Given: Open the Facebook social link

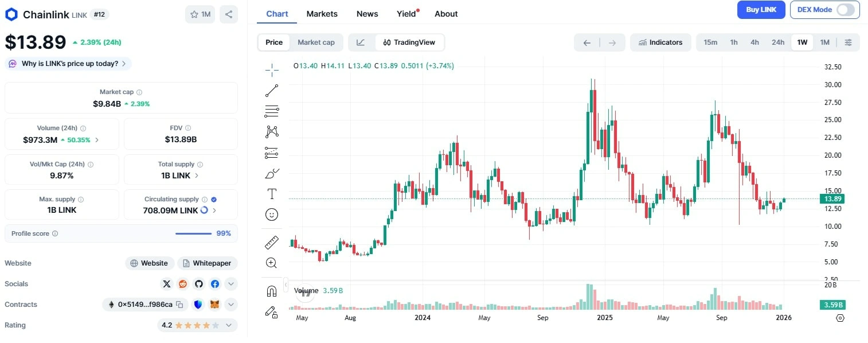Looking at the screenshot, I should (215, 284).
